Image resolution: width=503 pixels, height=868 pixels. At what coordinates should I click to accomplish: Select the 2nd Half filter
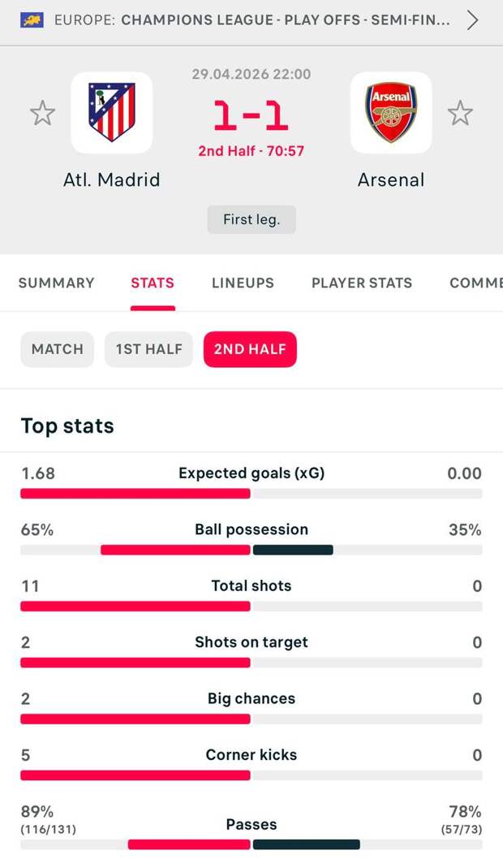tap(250, 349)
